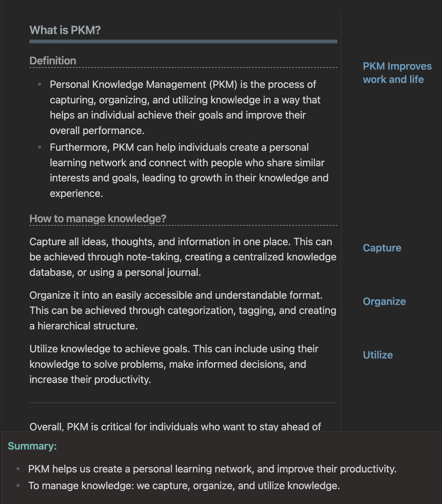
Task: Click the bullet dot before "PKM helps us"
Action: point(18,469)
